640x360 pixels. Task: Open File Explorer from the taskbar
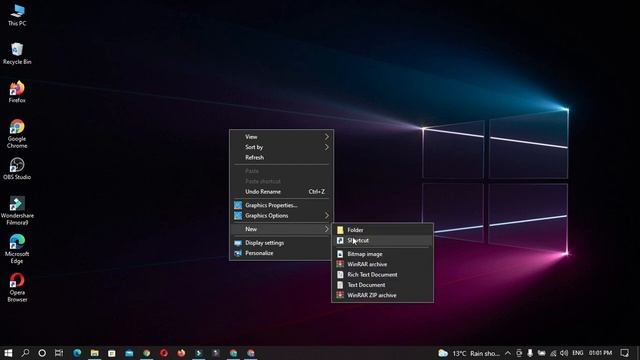click(95, 353)
